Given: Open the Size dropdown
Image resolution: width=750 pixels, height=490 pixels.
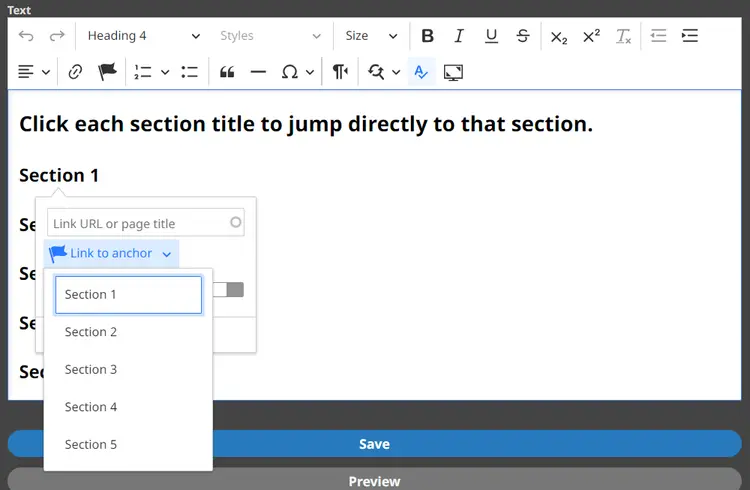Looking at the screenshot, I should pyautogui.click(x=371, y=36).
